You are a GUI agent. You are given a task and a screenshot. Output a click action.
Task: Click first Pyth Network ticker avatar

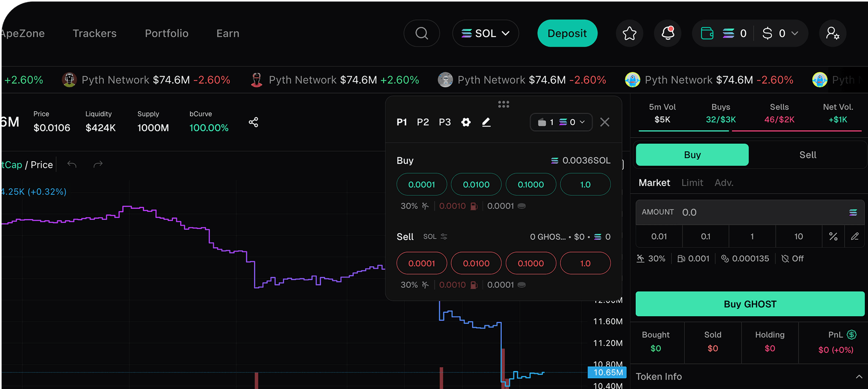[x=69, y=80]
